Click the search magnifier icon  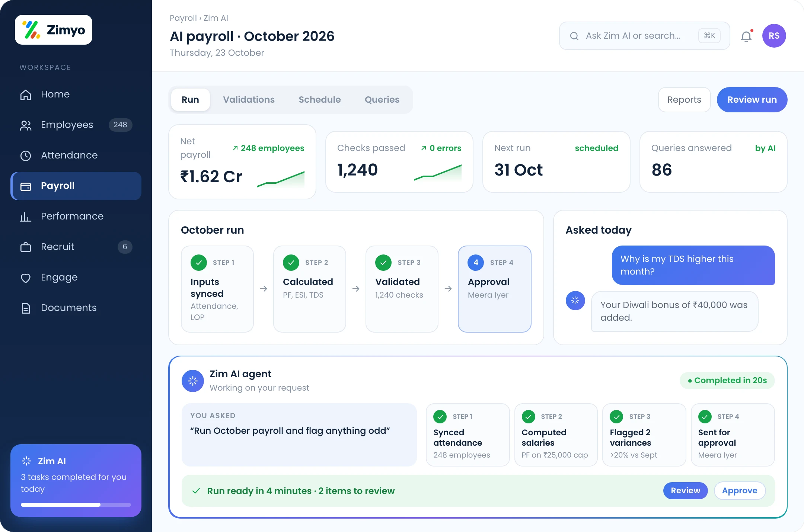coord(574,36)
